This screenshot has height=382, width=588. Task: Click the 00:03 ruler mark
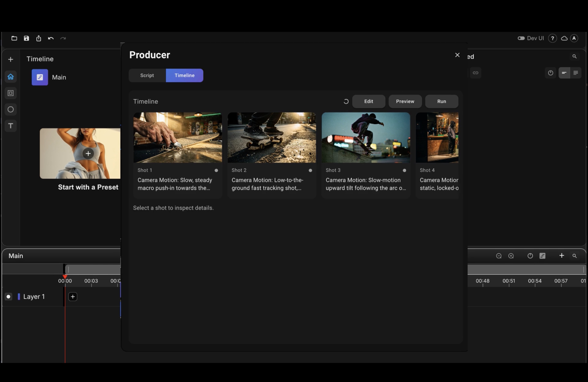point(91,281)
